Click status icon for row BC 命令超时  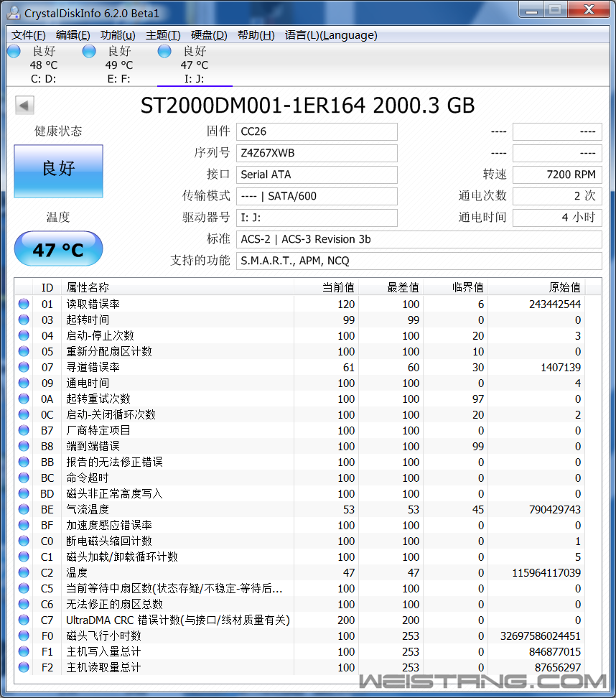[x=24, y=478]
